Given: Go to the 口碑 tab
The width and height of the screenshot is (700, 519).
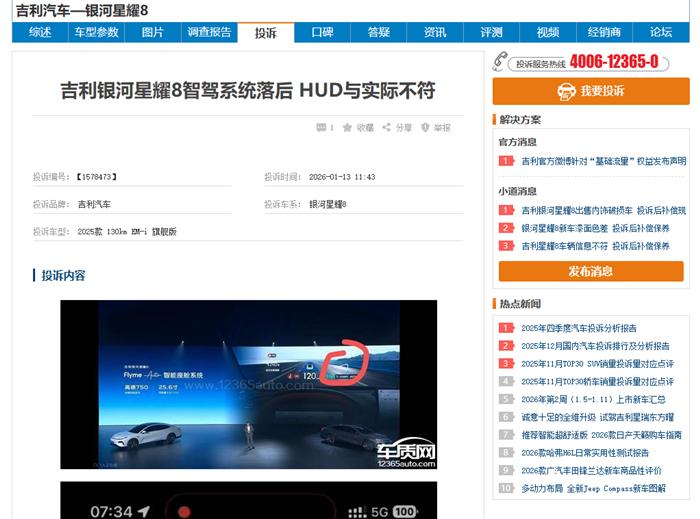Looking at the screenshot, I should [322, 32].
